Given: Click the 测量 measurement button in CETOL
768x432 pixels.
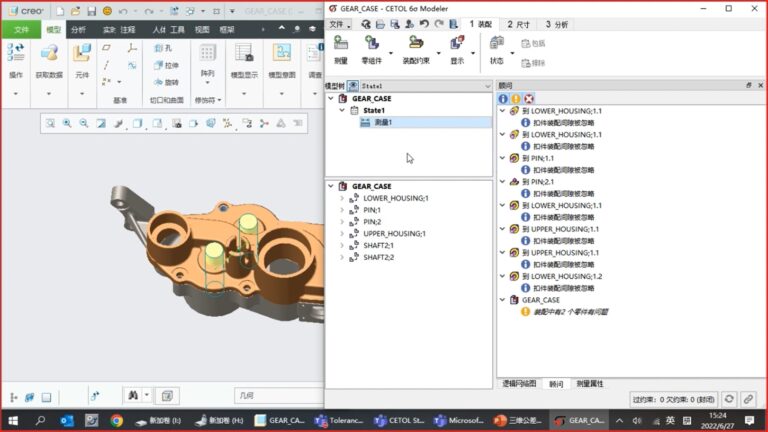Looking at the screenshot, I should pos(341,50).
